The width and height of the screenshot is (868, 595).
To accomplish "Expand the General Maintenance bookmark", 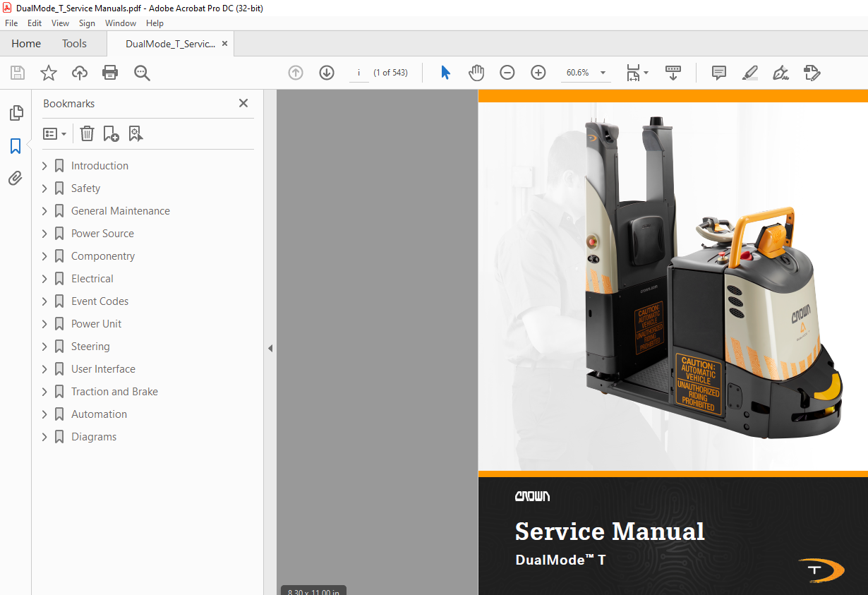I will tap(44, 211).
